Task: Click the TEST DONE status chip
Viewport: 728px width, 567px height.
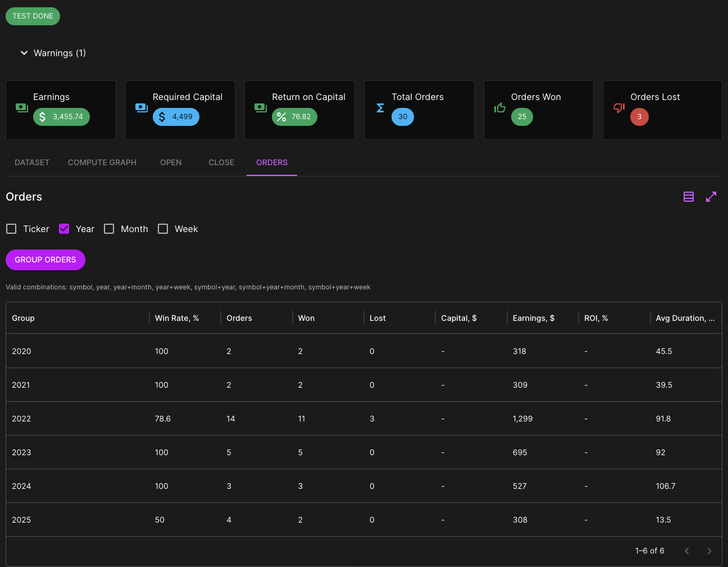Action: (33, 16)
